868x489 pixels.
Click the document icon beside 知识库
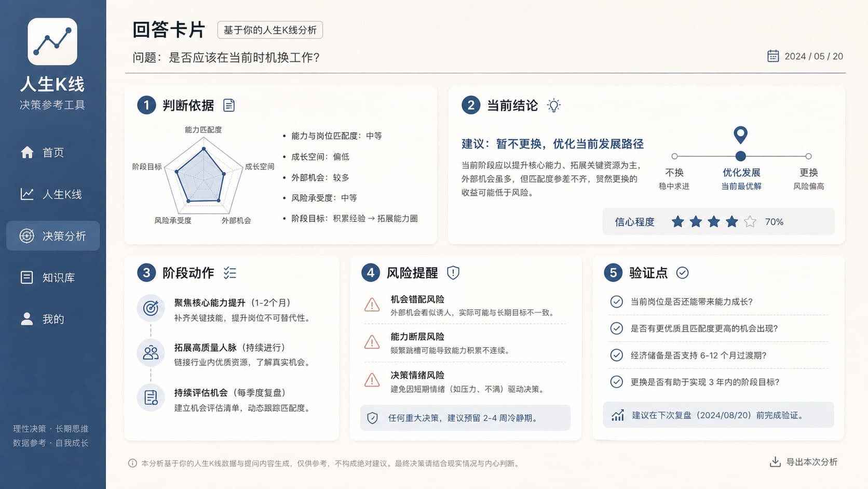click(x=27, y=277)
